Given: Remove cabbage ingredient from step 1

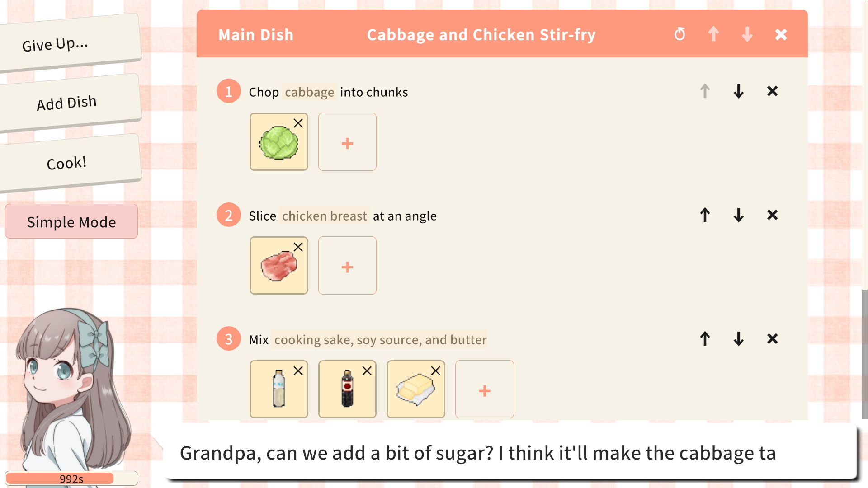Looking at the screenshot, I should pos(298,123).
